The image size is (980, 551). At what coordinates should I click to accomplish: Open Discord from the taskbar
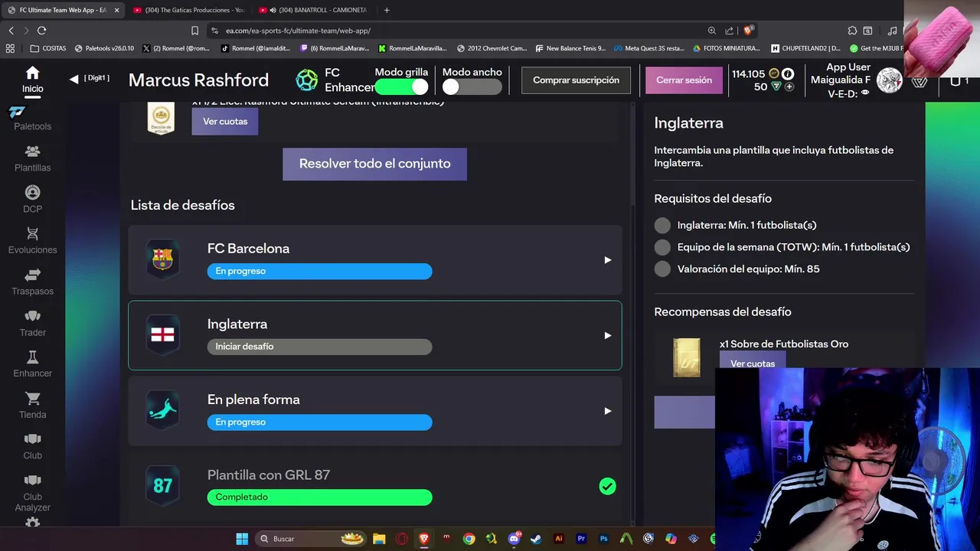[514, 539]
